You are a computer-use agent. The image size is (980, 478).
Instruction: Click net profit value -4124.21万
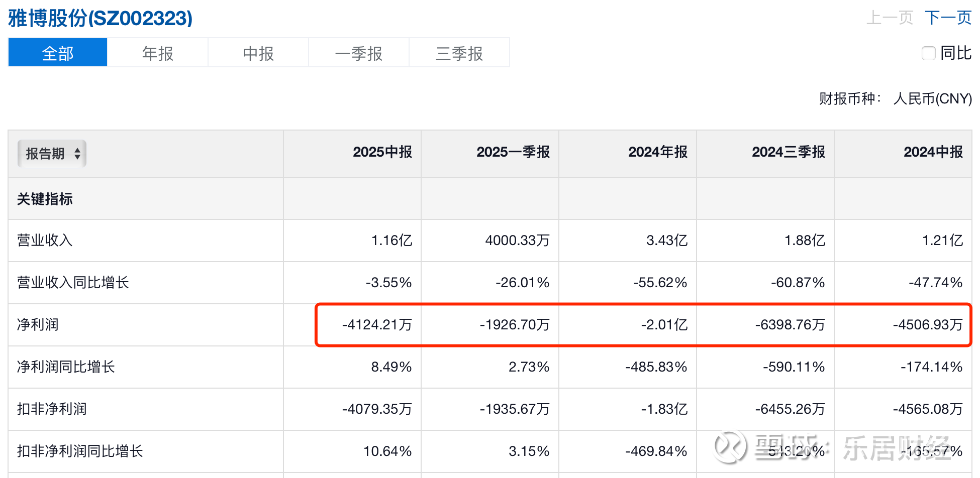point(377,325)
